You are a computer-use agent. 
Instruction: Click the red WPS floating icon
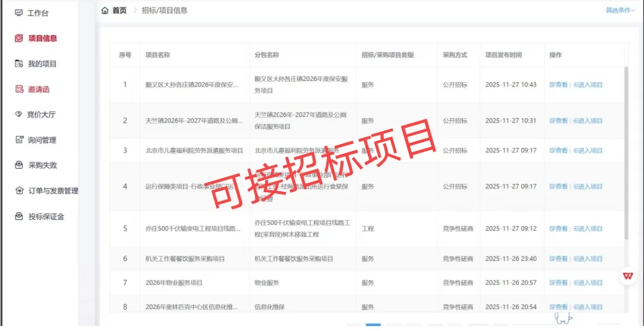click(x=628, y=275)
